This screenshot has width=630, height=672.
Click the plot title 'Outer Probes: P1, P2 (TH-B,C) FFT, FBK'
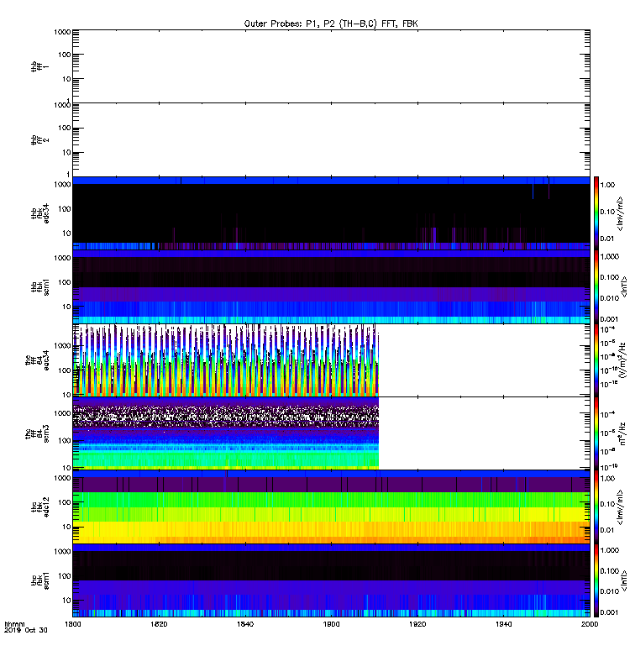pos(331,24)
